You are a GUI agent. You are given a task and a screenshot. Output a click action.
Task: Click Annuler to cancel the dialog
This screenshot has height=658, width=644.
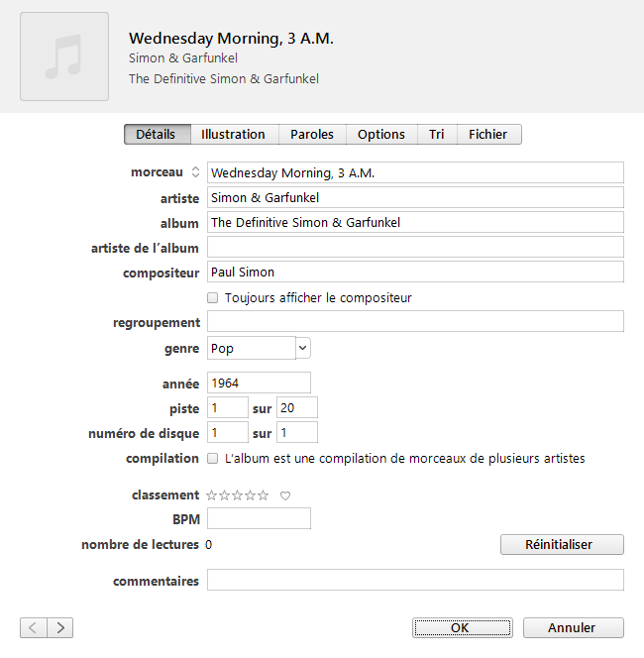[573, 628]
